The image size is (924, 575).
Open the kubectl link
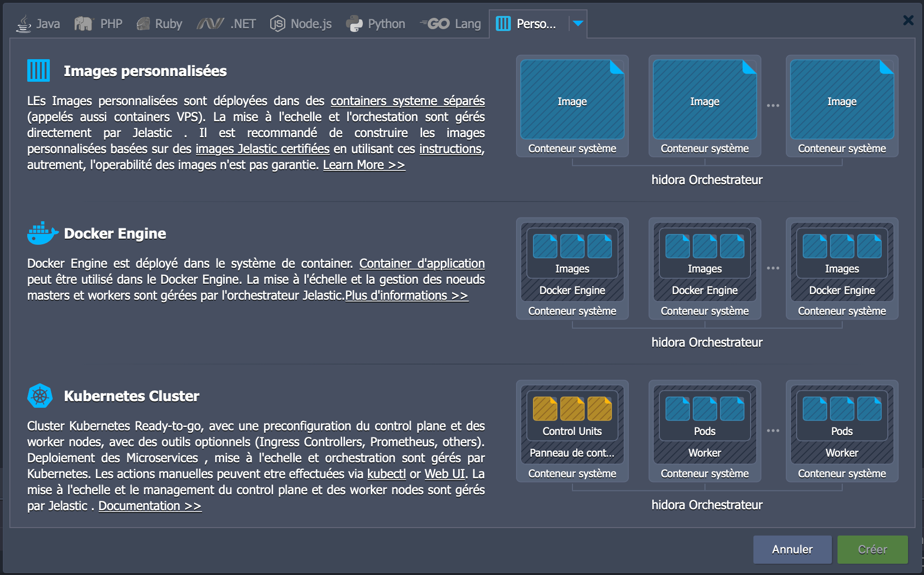(x=386, y=474)
